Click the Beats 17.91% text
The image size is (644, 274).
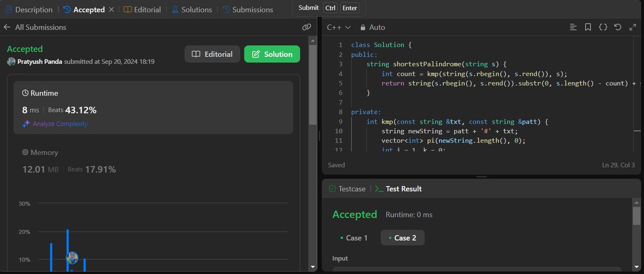(x=92, y=169)
